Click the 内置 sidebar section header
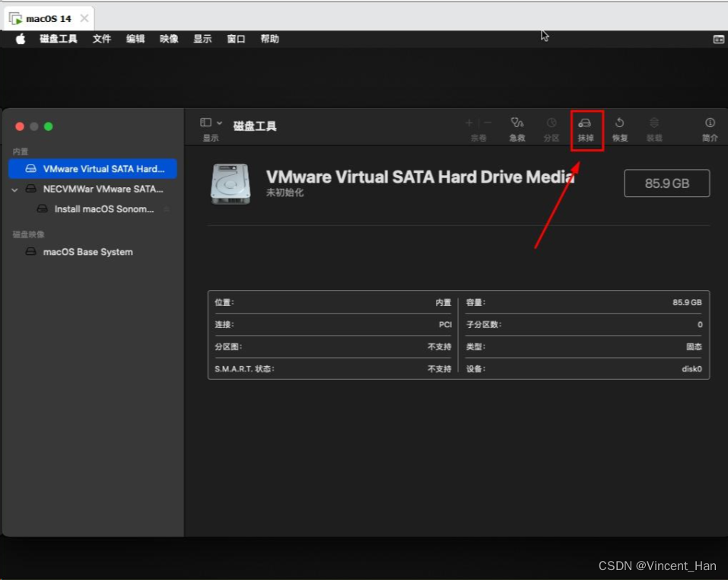 pos(21,151)
